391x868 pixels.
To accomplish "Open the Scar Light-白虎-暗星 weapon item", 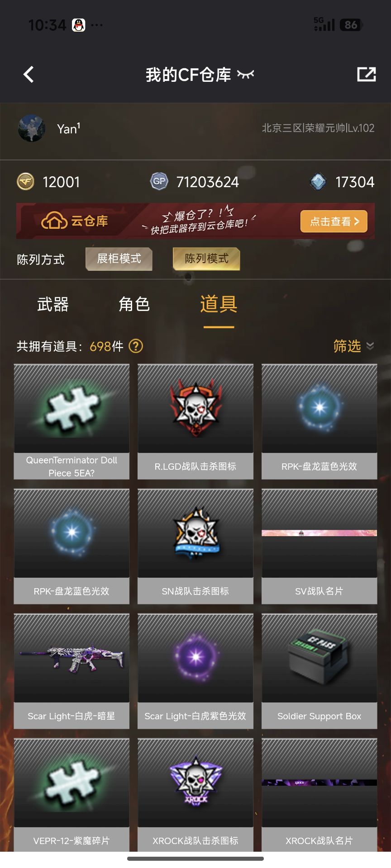I will point(72,671).
